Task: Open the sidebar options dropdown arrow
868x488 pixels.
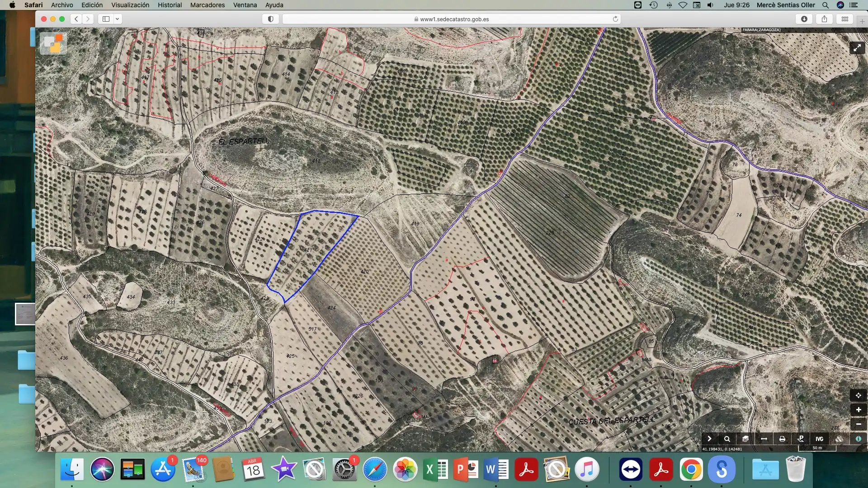Action: (118, 19)
